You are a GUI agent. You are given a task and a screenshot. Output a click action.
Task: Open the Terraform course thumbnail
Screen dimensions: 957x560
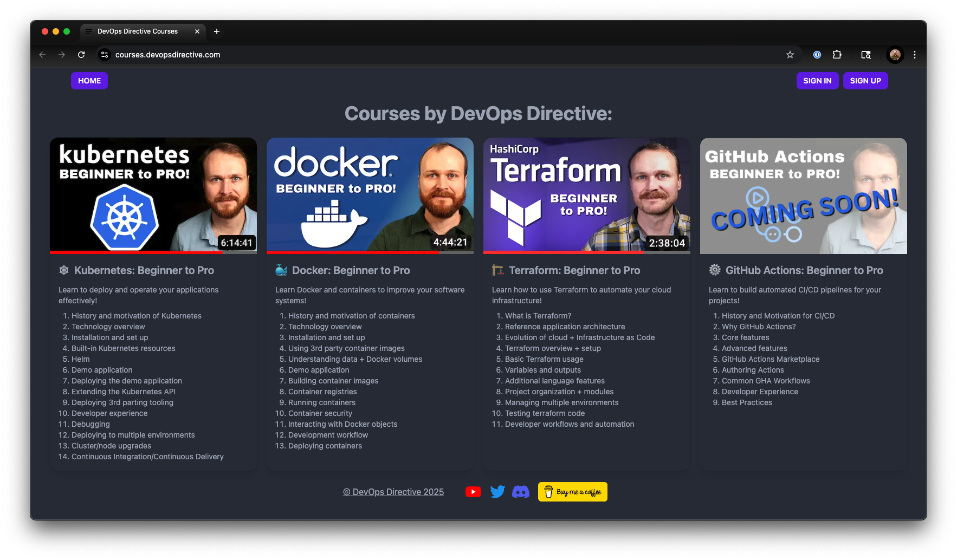tap(587, 196)
